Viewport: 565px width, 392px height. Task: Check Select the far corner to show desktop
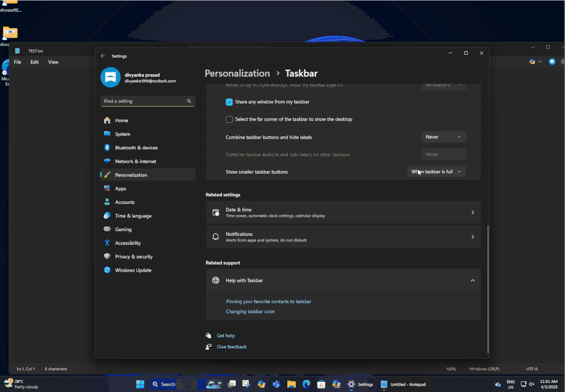229,119
